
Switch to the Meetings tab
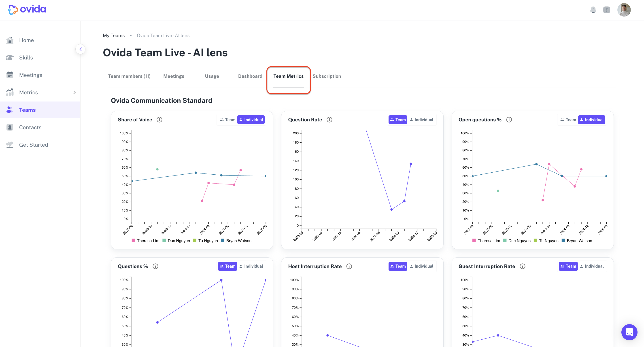tap(174, 76)
